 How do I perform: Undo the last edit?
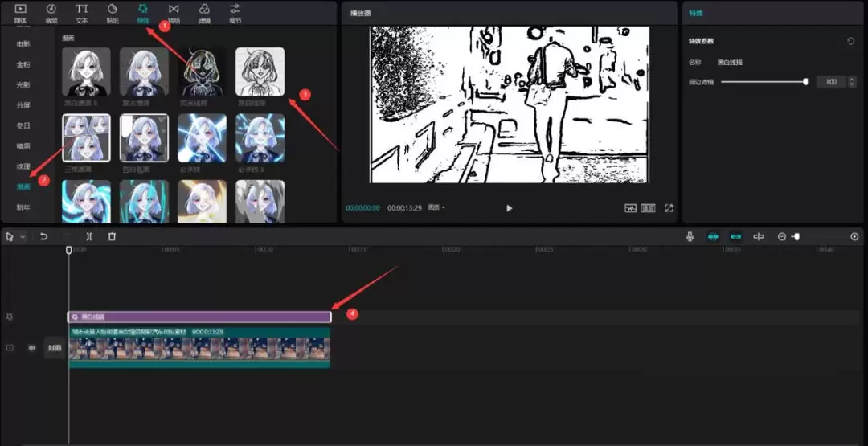tap(43, 236)
